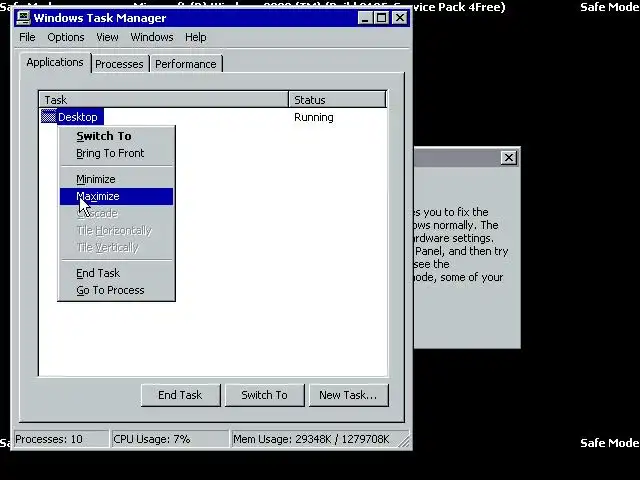Click the Switch To button
Viewport: 640px width, 480px height.
[x=264, y=395]
